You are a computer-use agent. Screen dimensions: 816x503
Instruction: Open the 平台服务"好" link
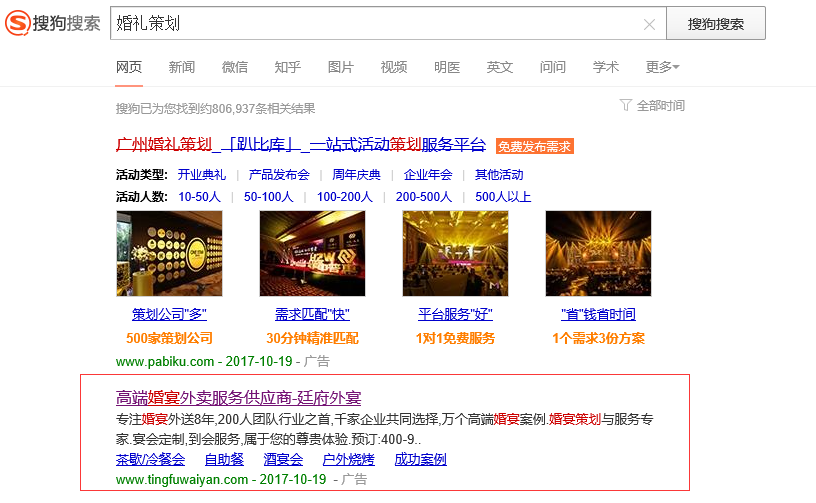(x=455, y=314)
